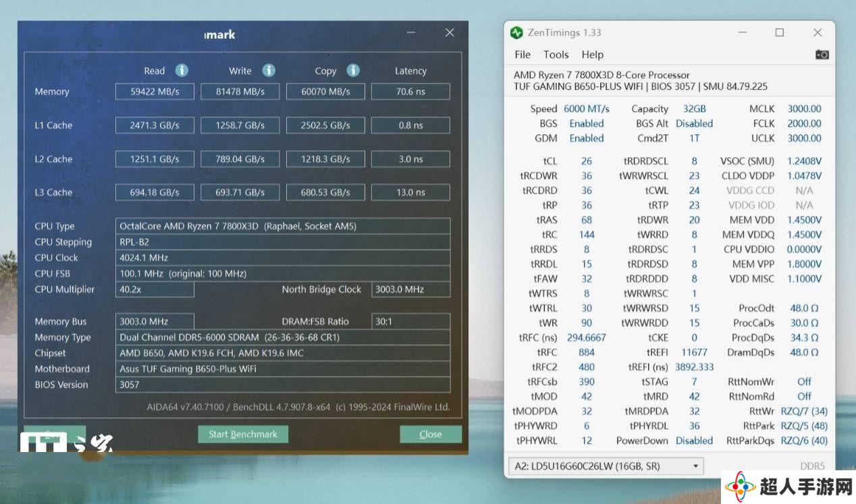Image resolution: width=856 pixels, height=504 pixels.
Task: Click the tRC value 144
Action: [587, 235]
